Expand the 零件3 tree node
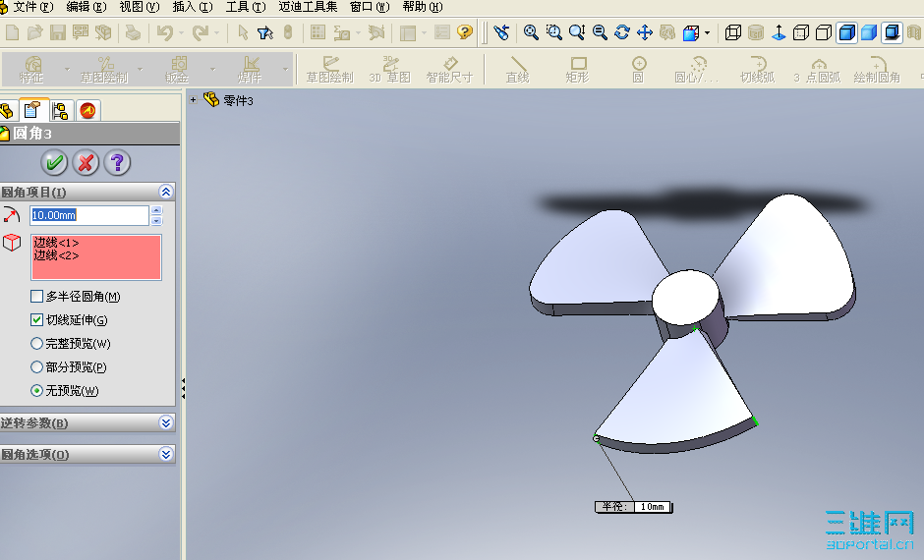 [193, 100]
